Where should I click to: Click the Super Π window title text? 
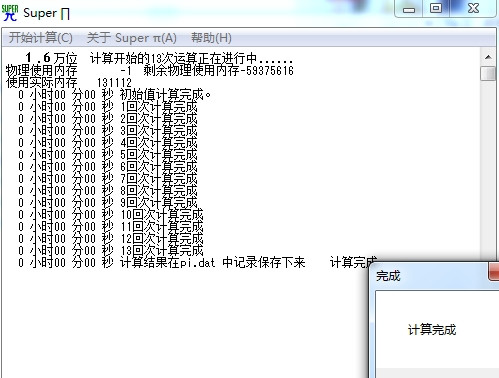click(46, 13)
